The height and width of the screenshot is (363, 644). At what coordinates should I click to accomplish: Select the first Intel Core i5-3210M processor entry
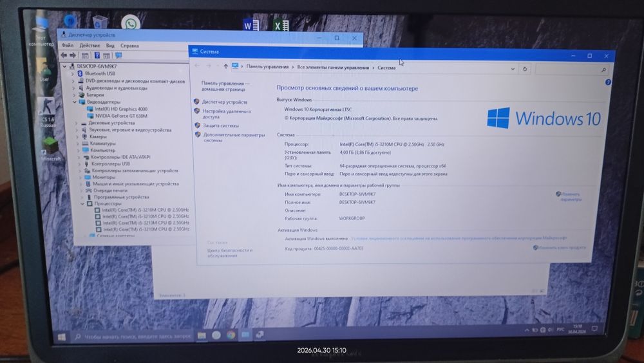[145, 210]
